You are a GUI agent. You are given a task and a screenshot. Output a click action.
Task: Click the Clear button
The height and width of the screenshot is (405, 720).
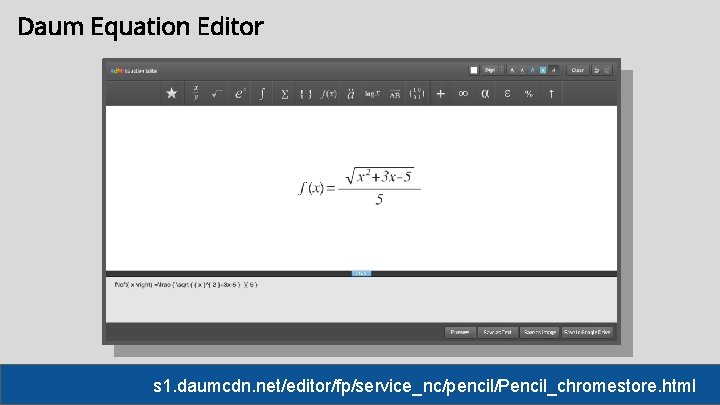click(x=578, y=70)
